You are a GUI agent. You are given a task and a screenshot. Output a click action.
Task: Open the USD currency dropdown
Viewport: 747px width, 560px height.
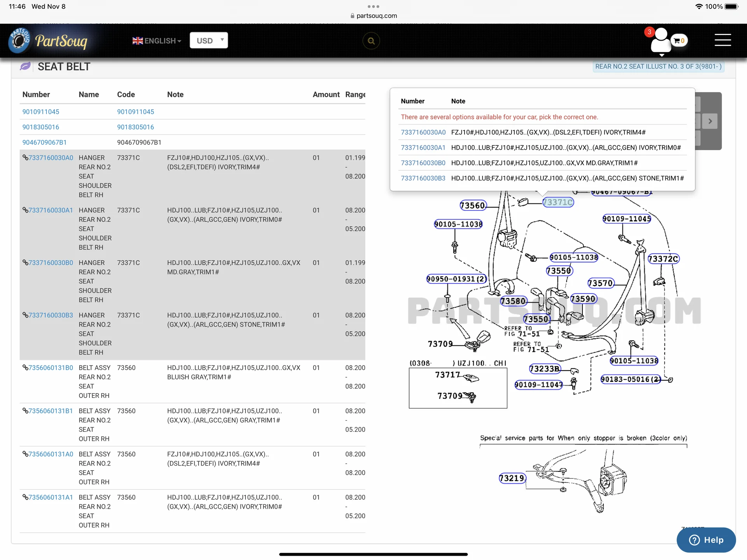(209, 40)
